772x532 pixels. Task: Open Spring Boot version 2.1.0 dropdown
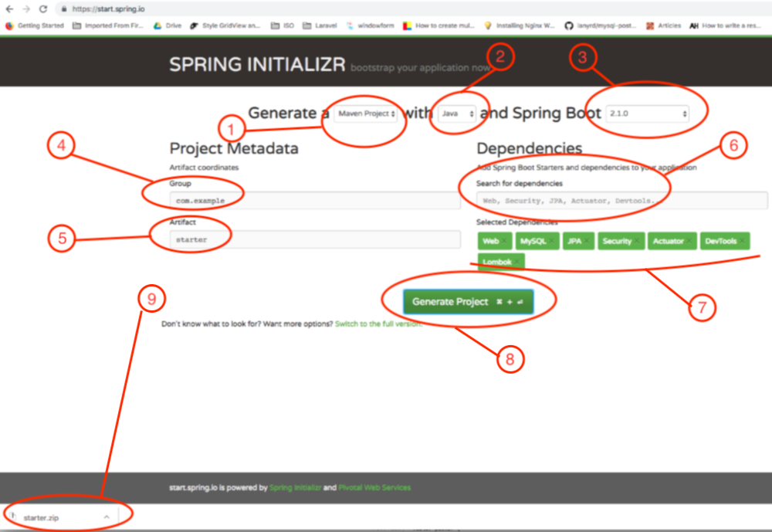pos(647,114)
